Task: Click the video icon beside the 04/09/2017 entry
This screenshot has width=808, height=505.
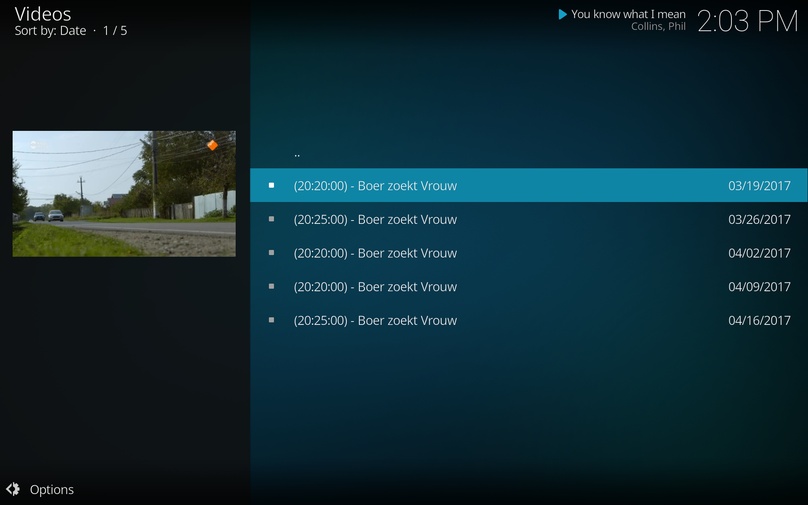Action: (272, 287)
